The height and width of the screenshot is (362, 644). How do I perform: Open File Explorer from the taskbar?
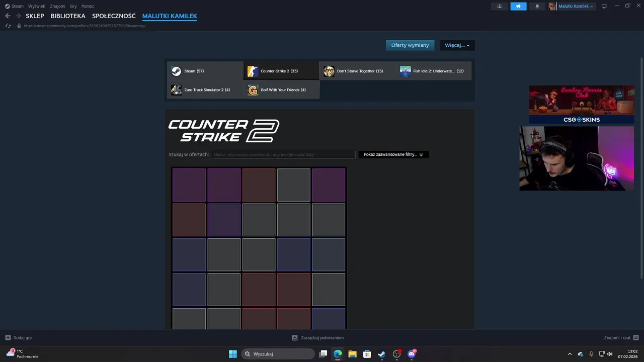point(352,354)
